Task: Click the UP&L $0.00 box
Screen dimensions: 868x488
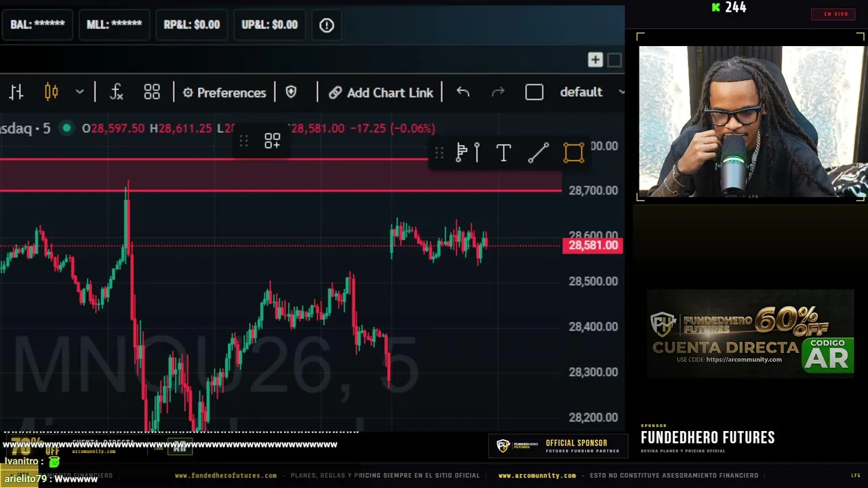Action: pos(269,25)
